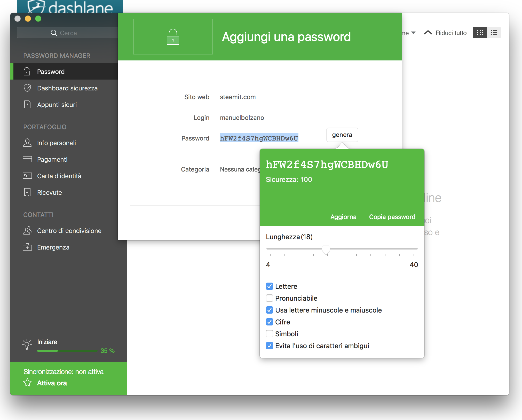Click the Dashboard sicurezza shield icon
The image size is (522, 420).
(x=27, y=88)
